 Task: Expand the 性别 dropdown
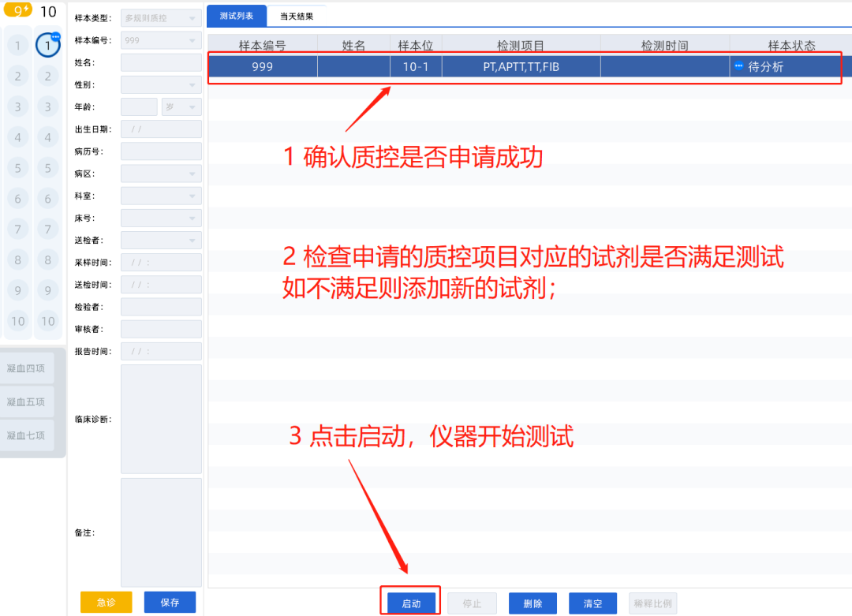click(161, 84)
